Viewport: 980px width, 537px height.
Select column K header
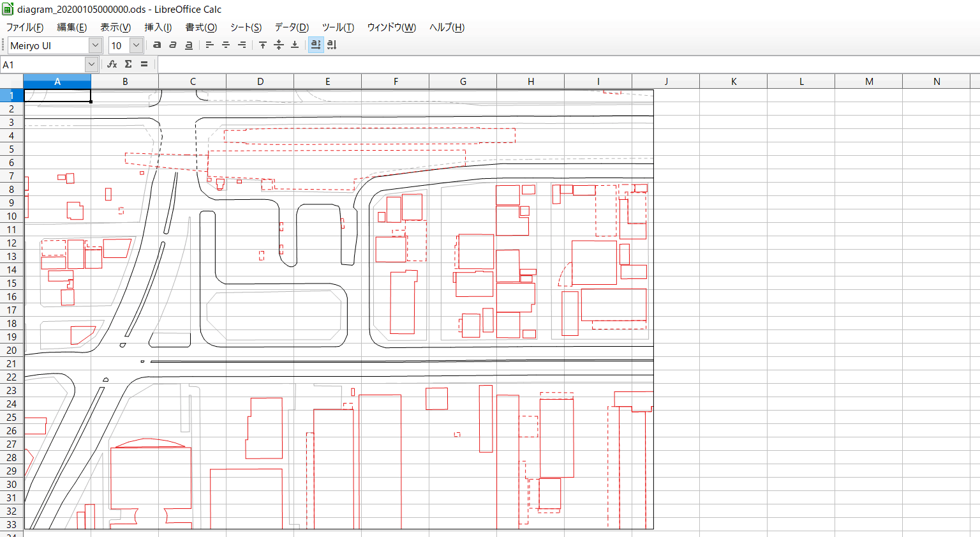(734, 82)
